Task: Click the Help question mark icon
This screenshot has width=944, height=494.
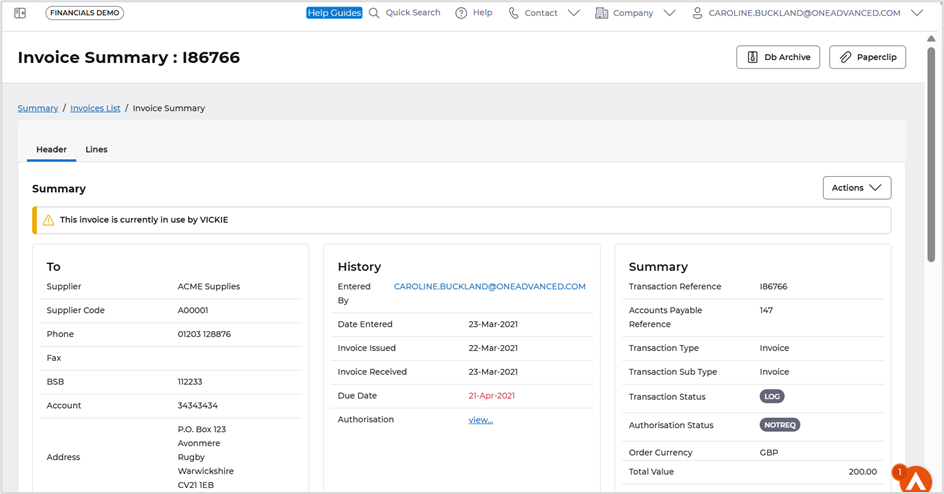Action: (461, 13)
